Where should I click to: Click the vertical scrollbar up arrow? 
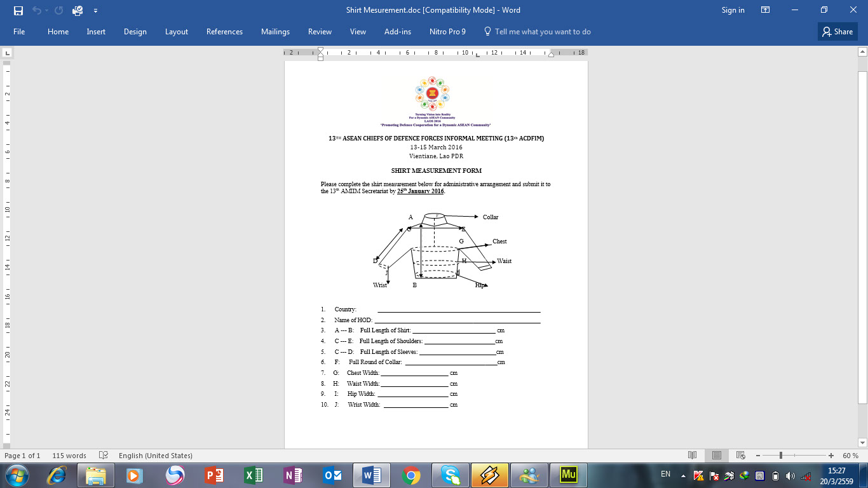pyautogui.click(x=862, y=52)
